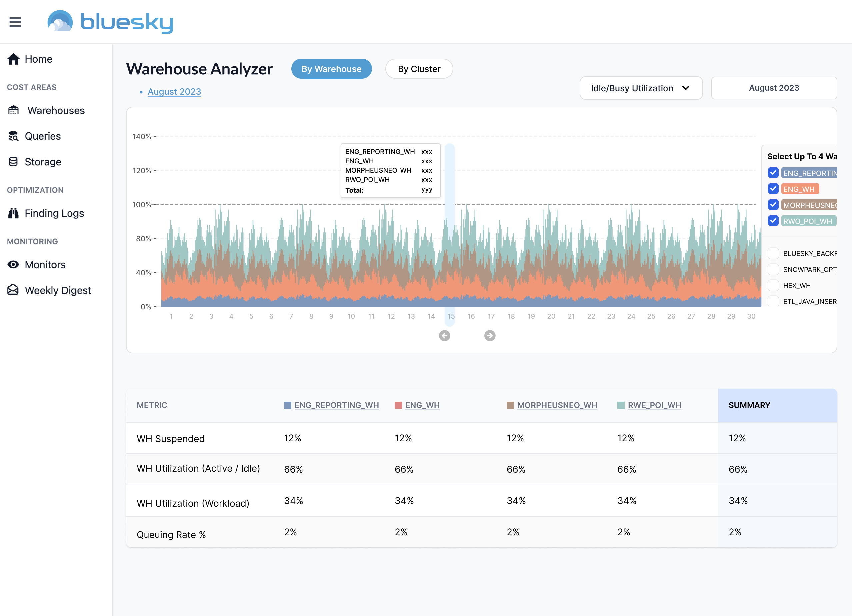Click the August 2023 breadcrumb link
The image size is (852, 616).
coord(174,92)
